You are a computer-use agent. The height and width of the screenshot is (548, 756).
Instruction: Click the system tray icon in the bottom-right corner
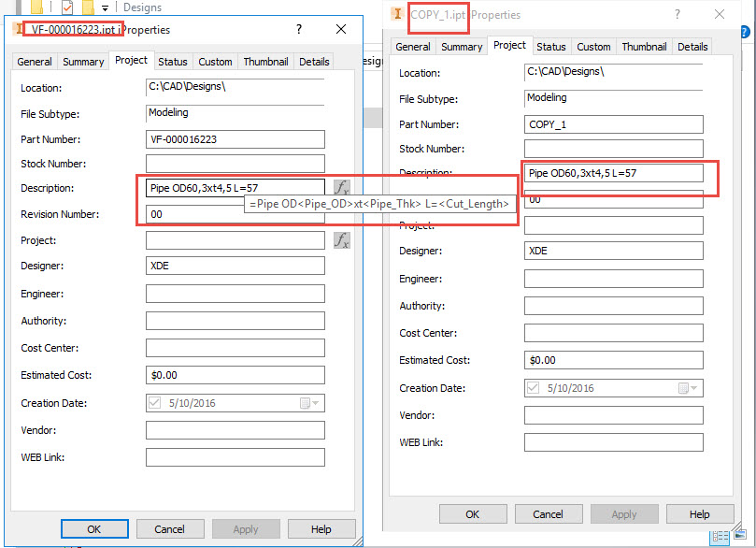740,536
